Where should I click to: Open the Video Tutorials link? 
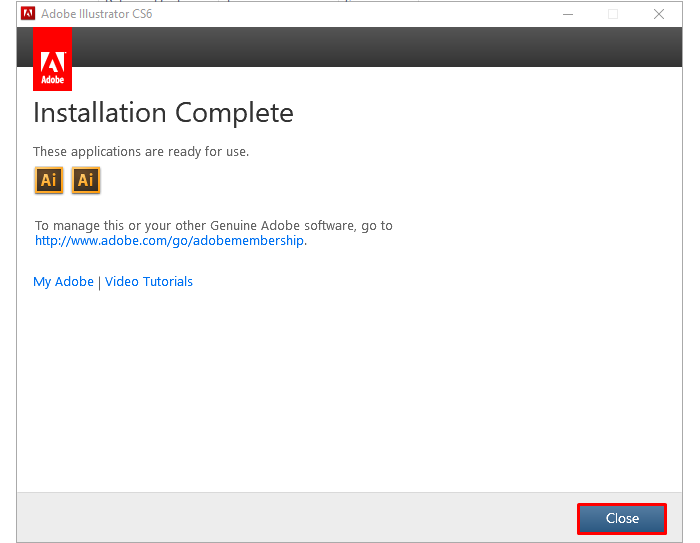pos(149,282)
